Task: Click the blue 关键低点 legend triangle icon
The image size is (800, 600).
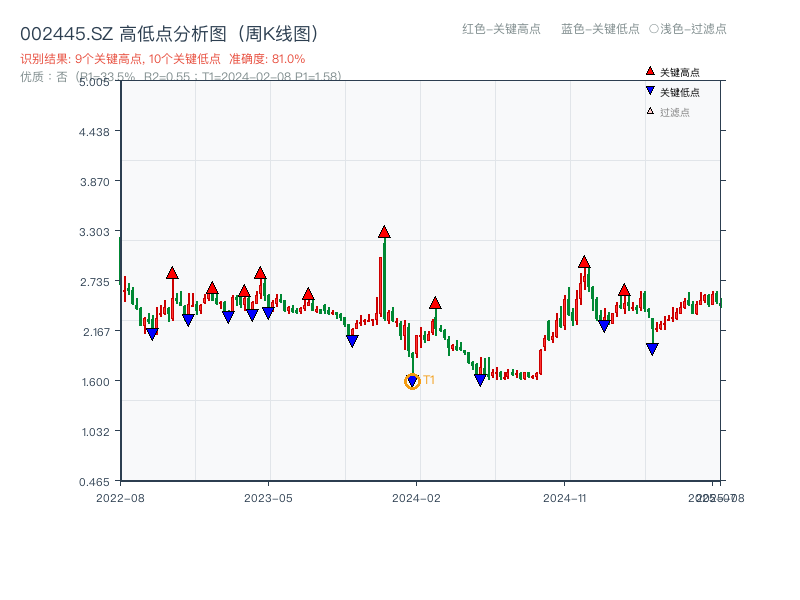Action: point(650,91)
